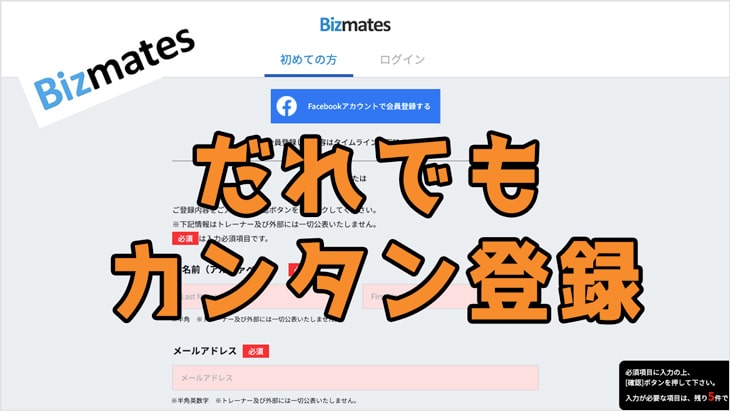Click the メールアドレス field label
730x411 pixels.
click(x=205, y=351)
